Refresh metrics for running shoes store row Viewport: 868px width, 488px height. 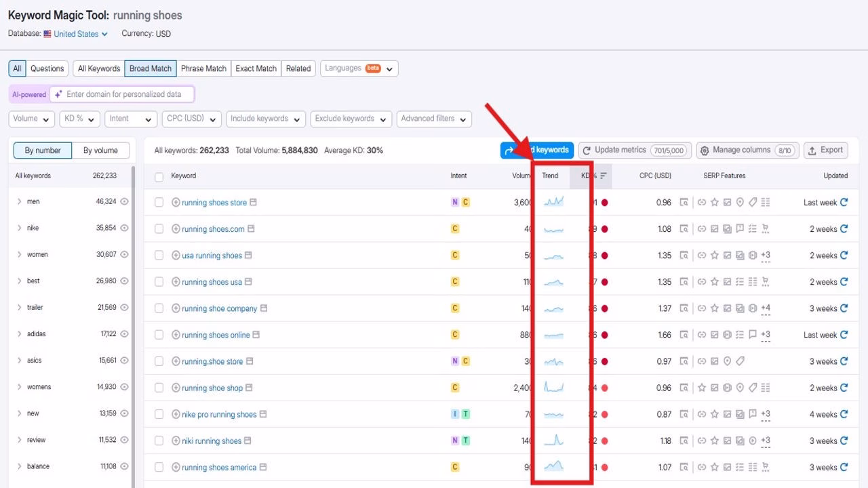tap(844, 202)
